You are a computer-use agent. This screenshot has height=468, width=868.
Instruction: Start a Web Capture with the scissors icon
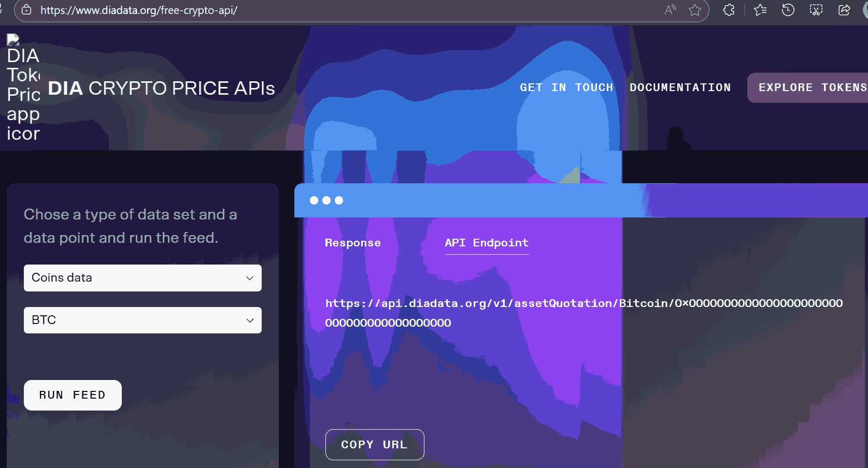815,10
